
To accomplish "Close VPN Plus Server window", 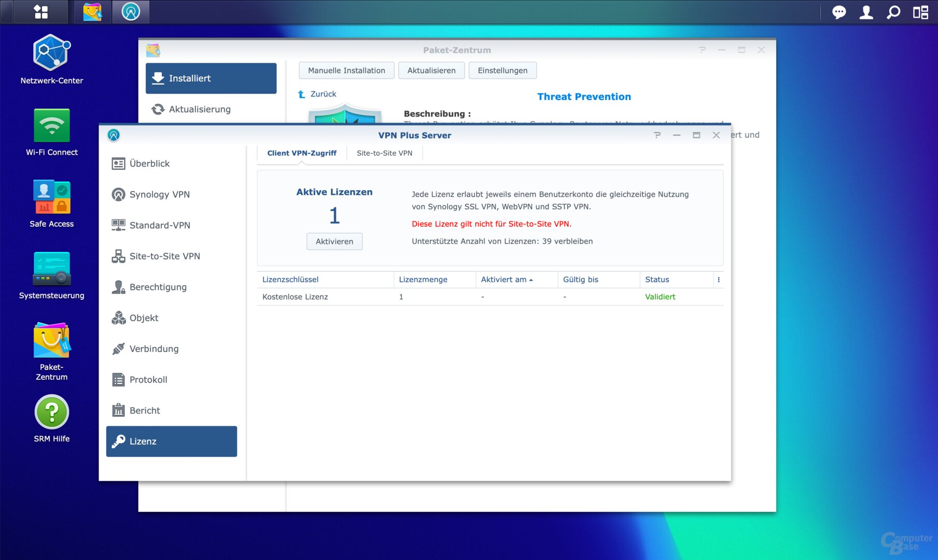I will [716, 135].
